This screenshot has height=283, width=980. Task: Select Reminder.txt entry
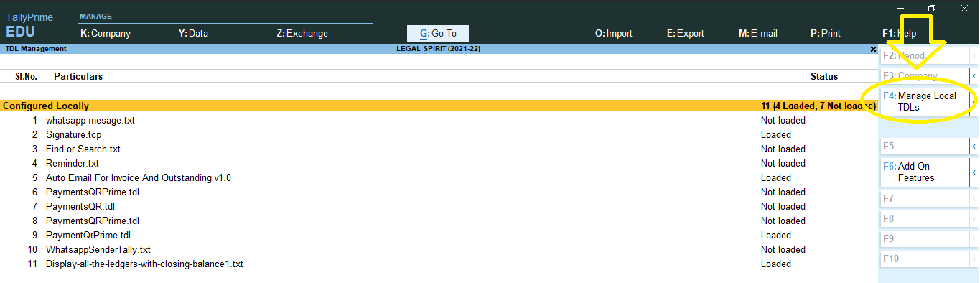tap(73, 163)
